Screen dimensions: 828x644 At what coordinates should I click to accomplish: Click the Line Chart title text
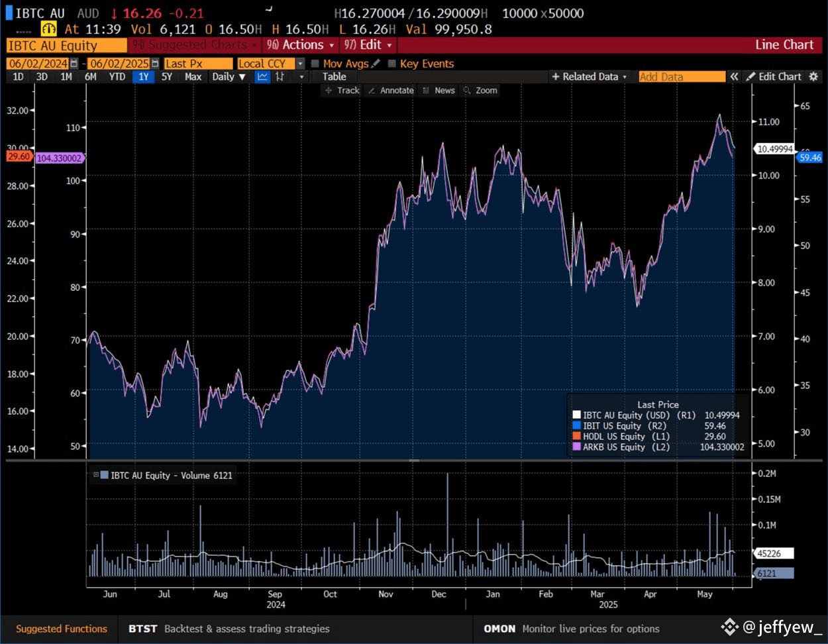[784, 45]
